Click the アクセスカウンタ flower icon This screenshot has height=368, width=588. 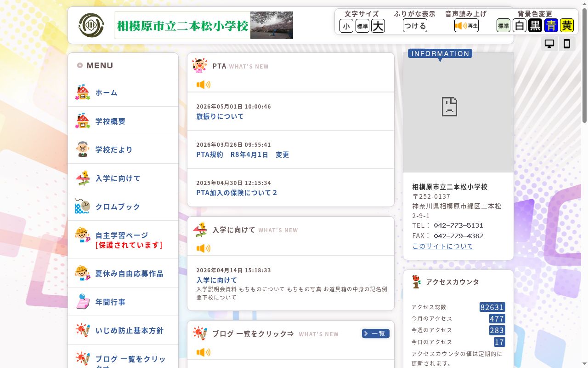(x=416, y=282)
